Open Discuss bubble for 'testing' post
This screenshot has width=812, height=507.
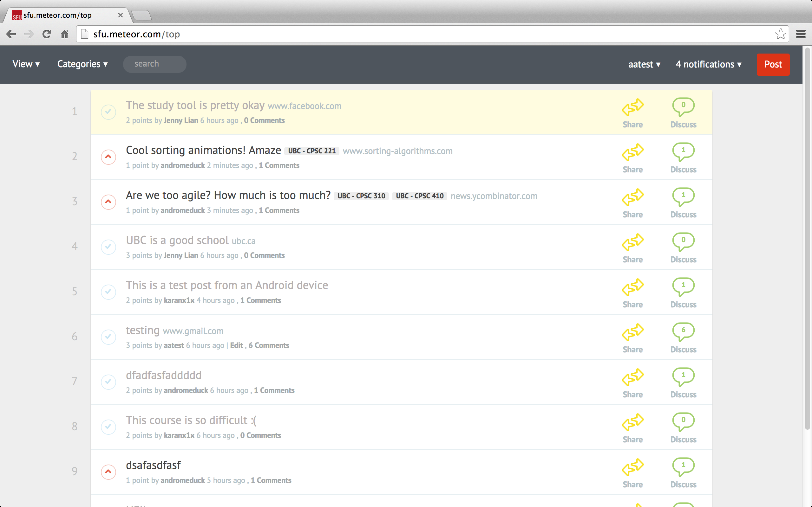(x=683, y=332)
